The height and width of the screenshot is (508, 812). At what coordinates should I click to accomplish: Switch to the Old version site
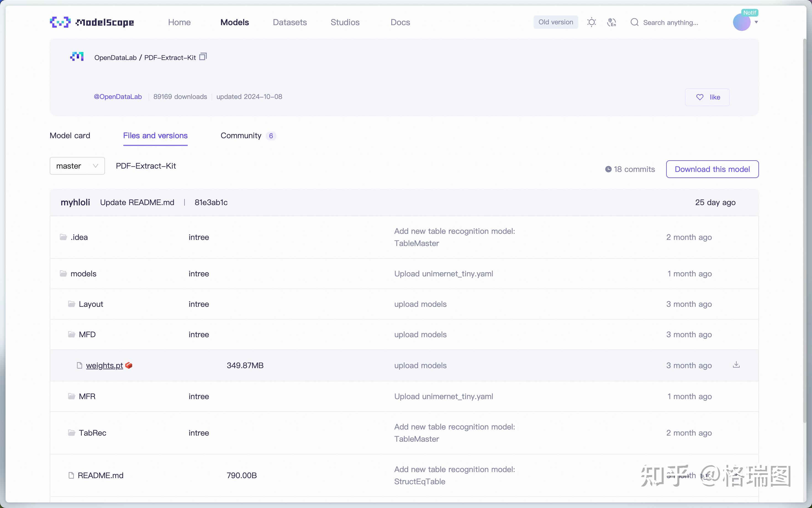click(x=555, y=22)
